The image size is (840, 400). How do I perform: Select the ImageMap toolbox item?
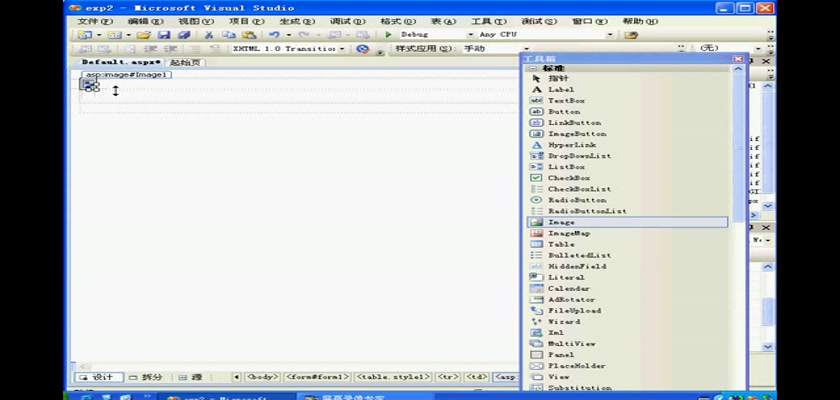pos(567,233)
